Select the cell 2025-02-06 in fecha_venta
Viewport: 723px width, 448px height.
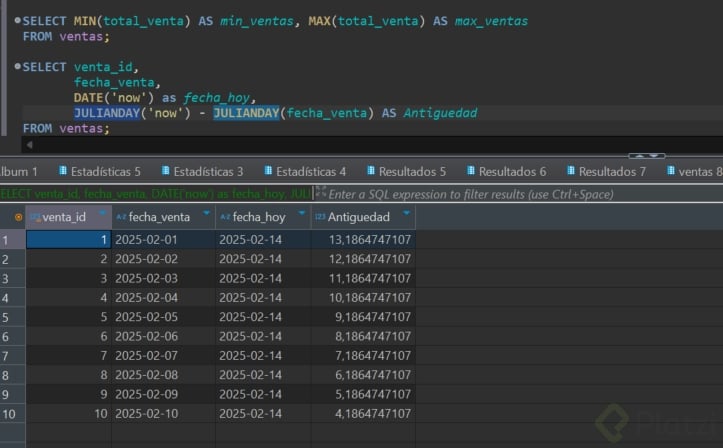click(163, 336)
